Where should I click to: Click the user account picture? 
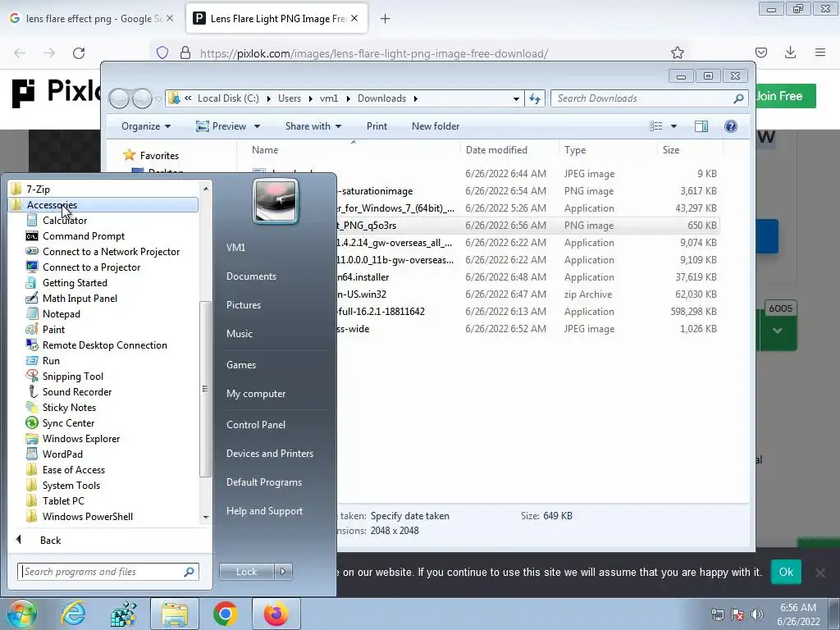276,201
